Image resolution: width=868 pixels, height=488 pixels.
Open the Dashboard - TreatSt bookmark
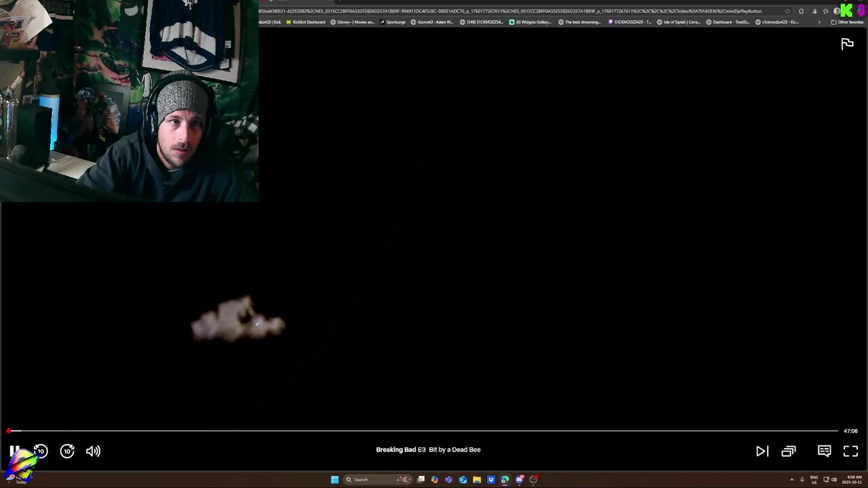click(728, 22)
